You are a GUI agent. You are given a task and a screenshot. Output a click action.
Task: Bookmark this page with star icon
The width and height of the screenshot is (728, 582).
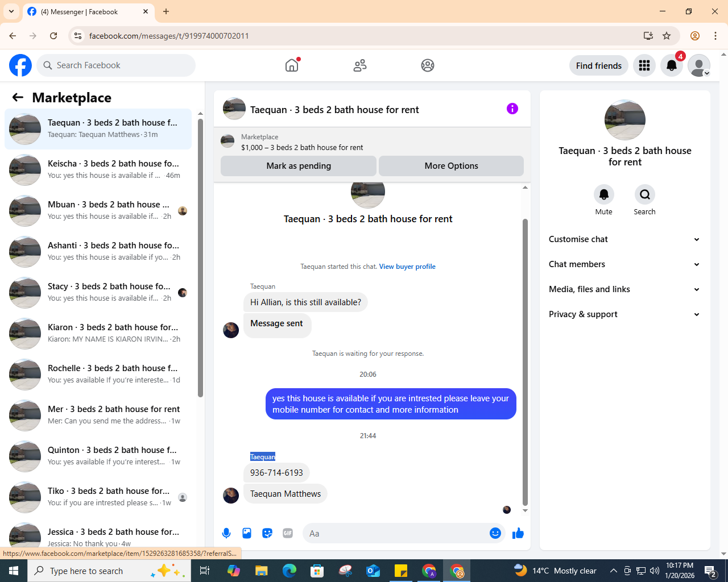pos(667,36)
